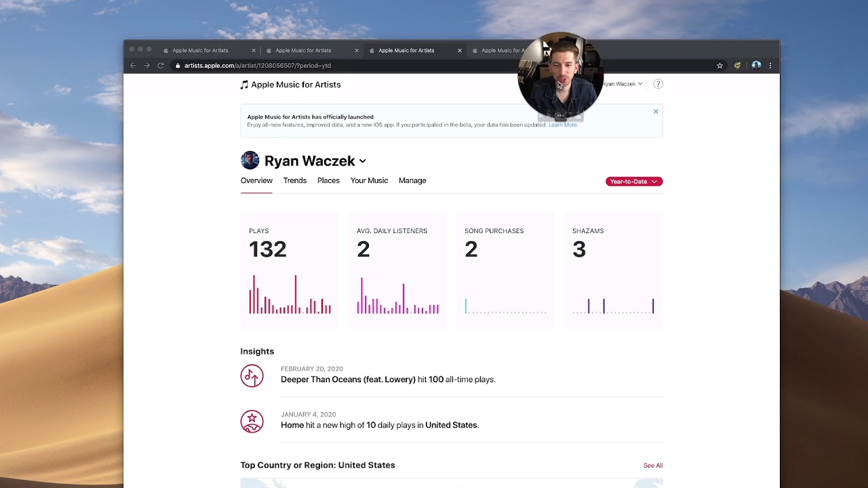Select the February 20, 2020 insight date
The image size is (868, 488).
pos(312,369)
